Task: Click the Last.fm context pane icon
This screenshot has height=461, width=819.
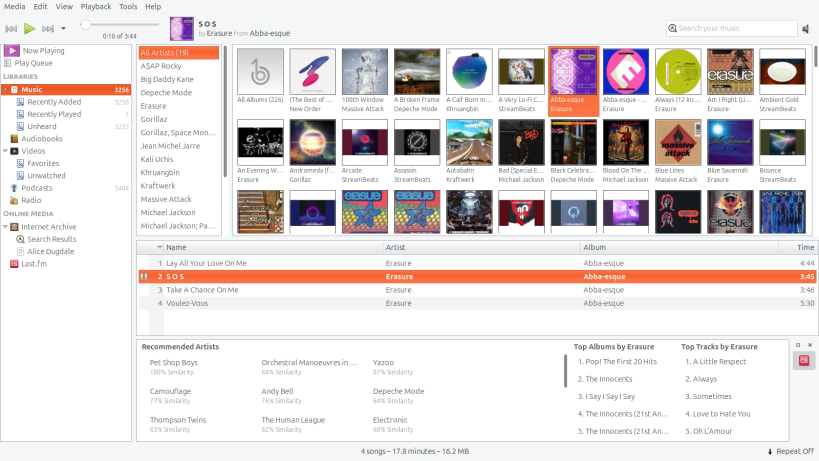Action: point(804,360)
